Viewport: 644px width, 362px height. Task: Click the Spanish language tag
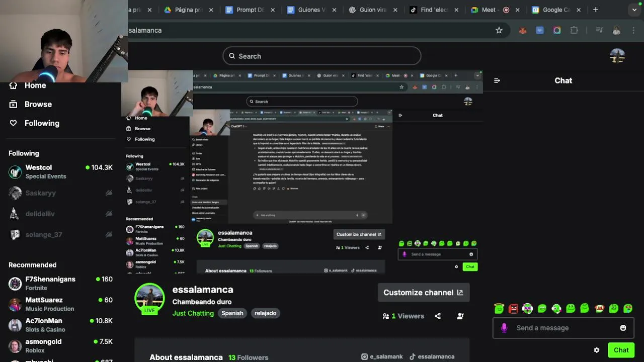coord(232,313)
